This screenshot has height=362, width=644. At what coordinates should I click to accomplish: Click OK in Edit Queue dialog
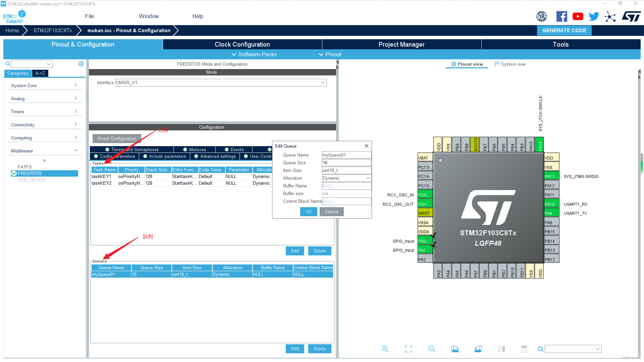[309, 212]
